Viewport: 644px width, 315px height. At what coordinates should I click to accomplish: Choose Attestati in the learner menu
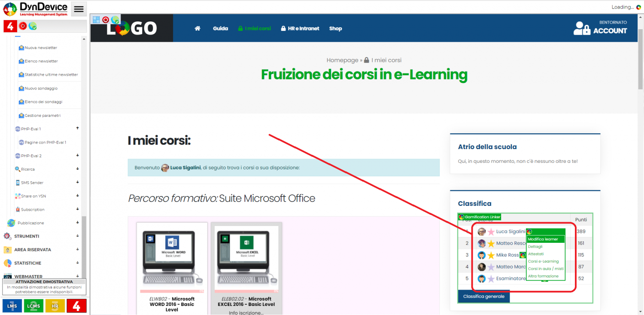[x=536, y=254]
